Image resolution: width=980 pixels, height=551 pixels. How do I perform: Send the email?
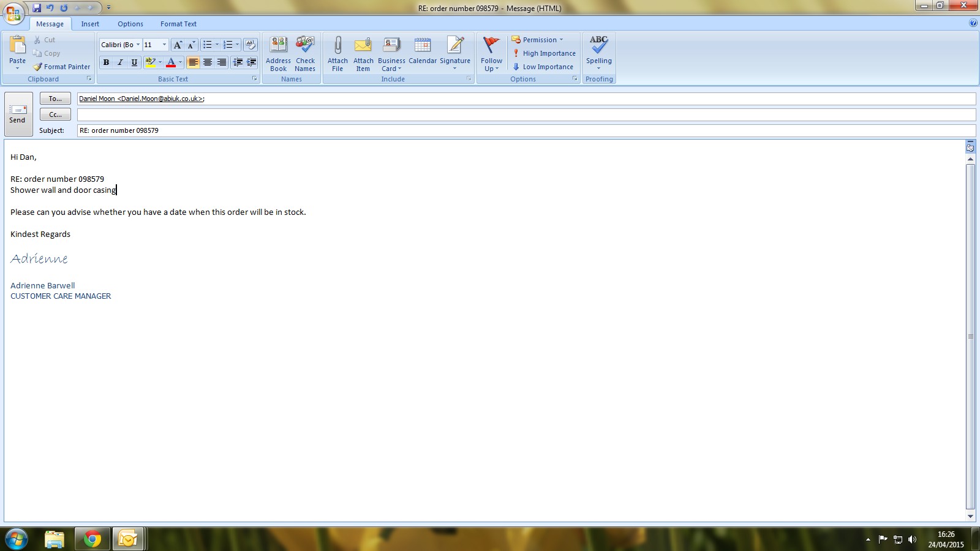(18, 114)
